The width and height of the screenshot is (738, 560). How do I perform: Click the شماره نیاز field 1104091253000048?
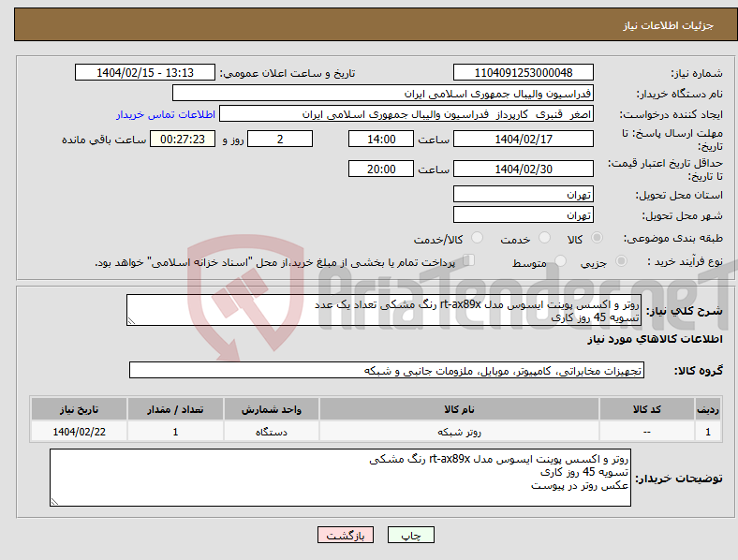coord(524,72)
